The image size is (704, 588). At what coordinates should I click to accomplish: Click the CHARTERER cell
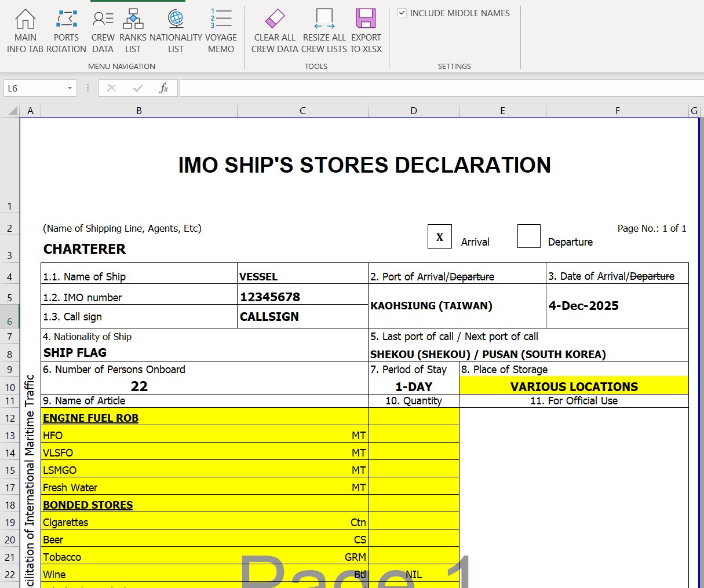tap(85, 249)
